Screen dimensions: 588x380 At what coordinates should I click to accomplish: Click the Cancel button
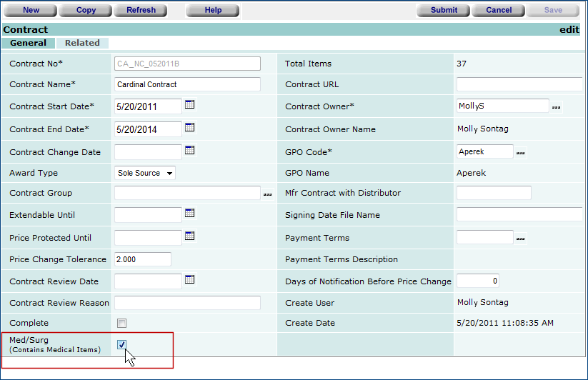tap(499, 10)
